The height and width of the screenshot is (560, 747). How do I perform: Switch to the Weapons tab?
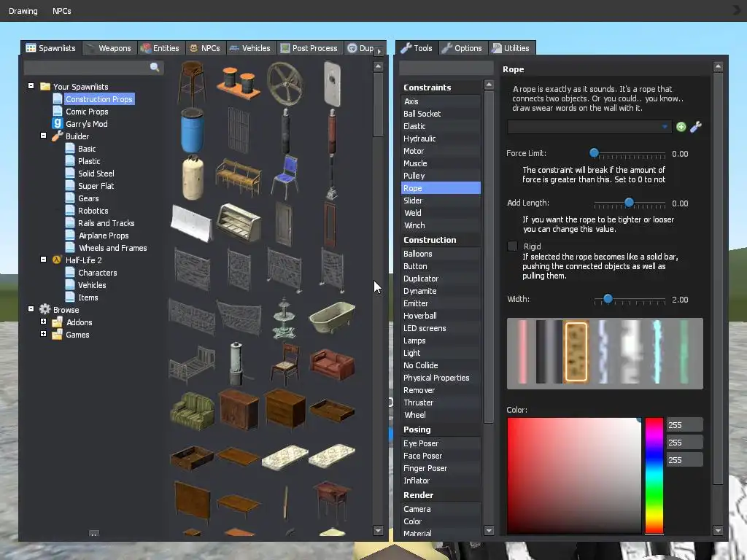(x=110, y=48)
